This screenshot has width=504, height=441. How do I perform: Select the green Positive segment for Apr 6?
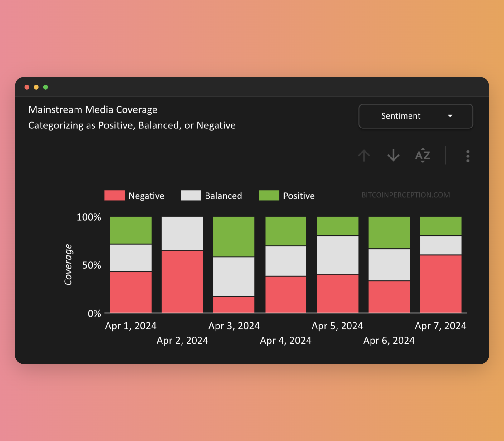point(389,233)
